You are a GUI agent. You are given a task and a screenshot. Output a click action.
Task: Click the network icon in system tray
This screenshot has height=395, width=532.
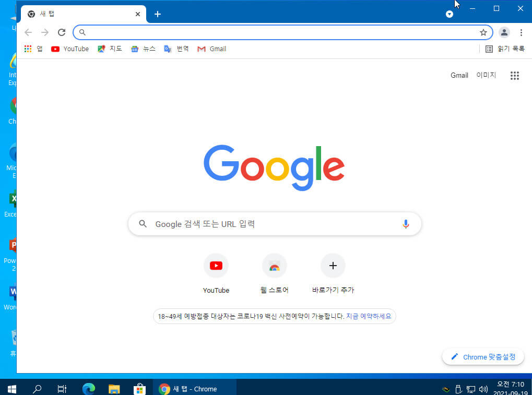[470, 389]
